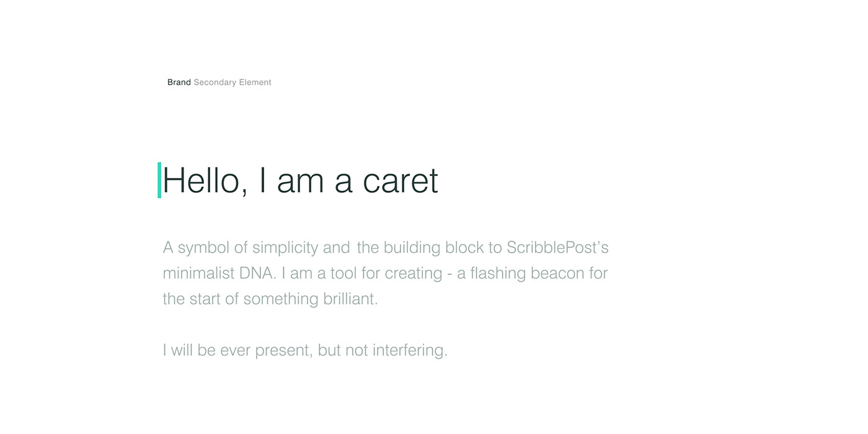Click the word 'ScribblePost's' in paragraph

click(x=557, y=248)
